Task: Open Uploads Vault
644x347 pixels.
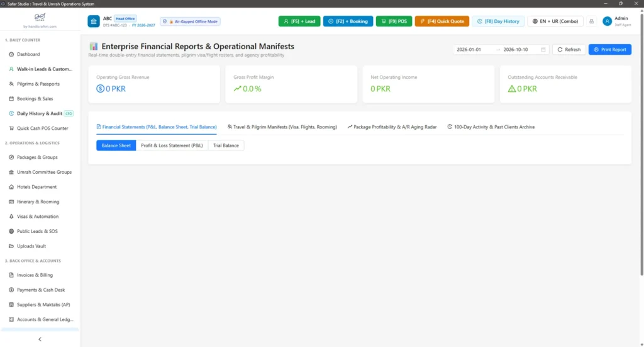Action: point(40,246)
